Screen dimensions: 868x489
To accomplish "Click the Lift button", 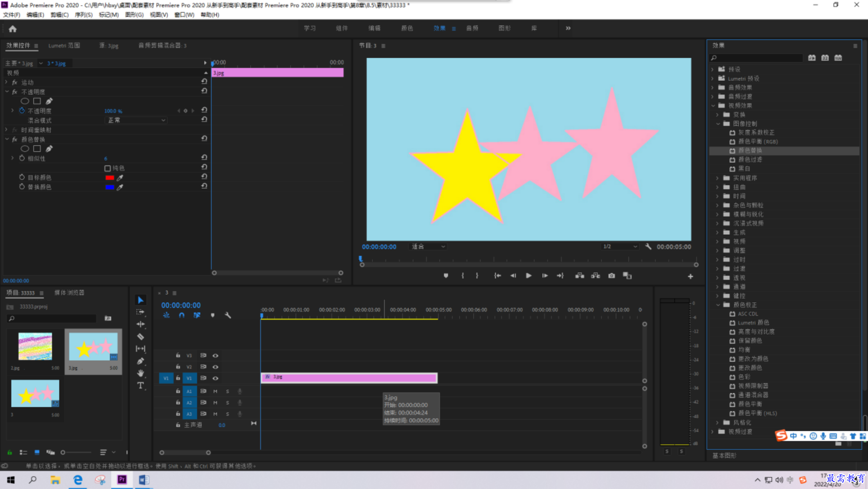I will (x=580, y=276).
